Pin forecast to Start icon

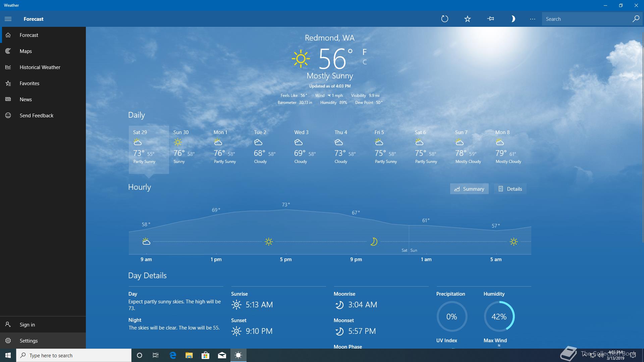(x=490, y=19)
